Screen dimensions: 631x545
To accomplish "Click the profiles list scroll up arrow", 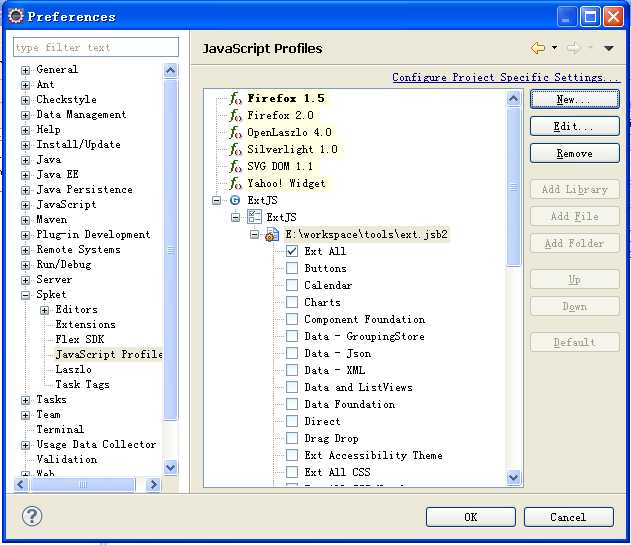I will (x=513, y=99).
